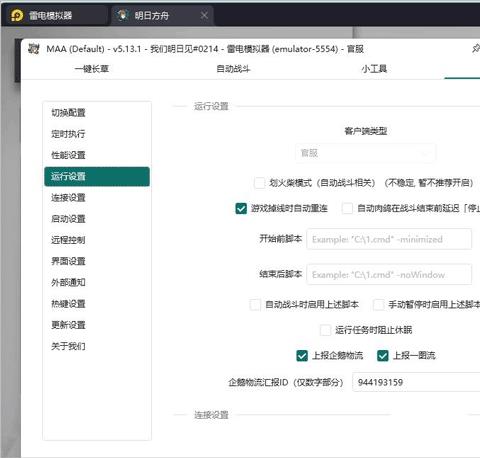The width and height of the screenshot is (480, 458).
Task: Click the 连接设置 section heading at bottom
Action: click(x=211, y=415)
